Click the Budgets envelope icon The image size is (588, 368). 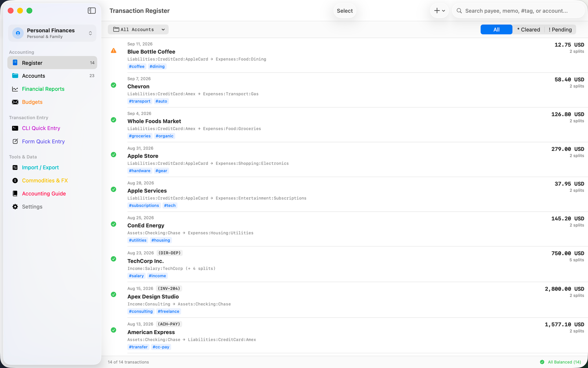15,102
